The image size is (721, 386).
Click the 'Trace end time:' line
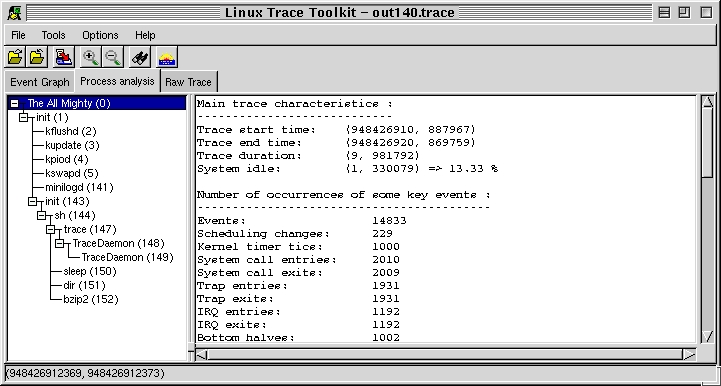[x=336, y=143]
